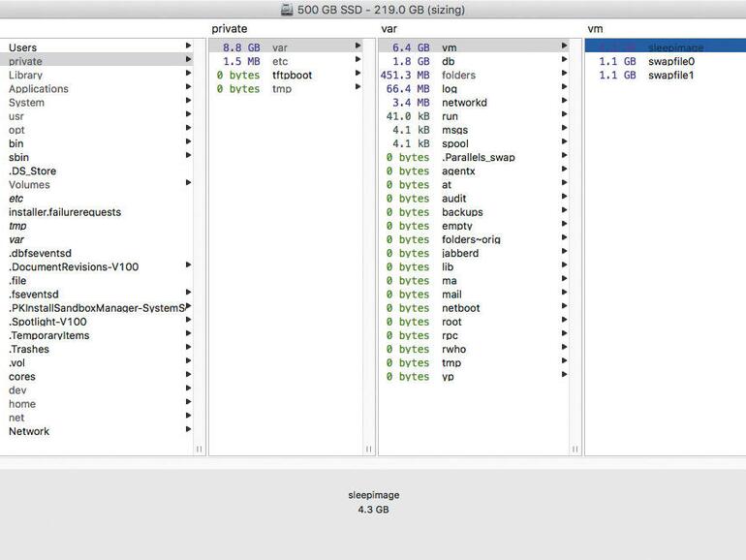Select the networkd folder
746x560 pixels.
474,103
